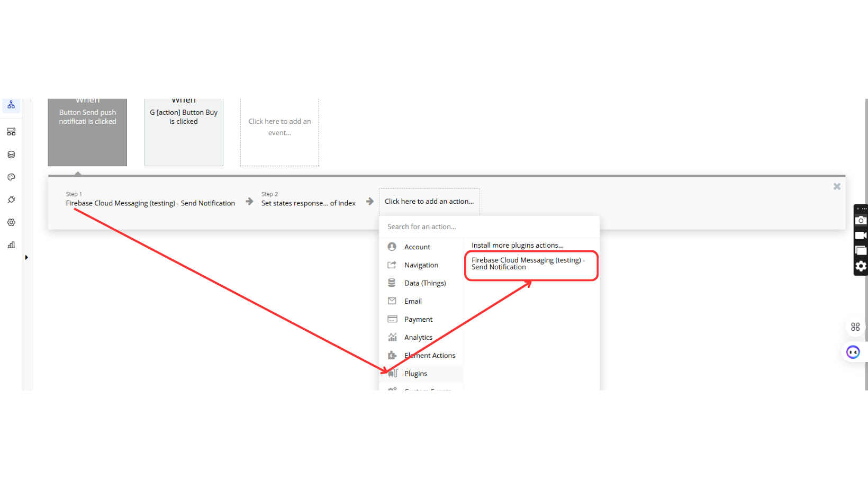Open the Design tab icon in sidebar
Image resolution: width=868 pixels, height=489 pixels.
11,132
